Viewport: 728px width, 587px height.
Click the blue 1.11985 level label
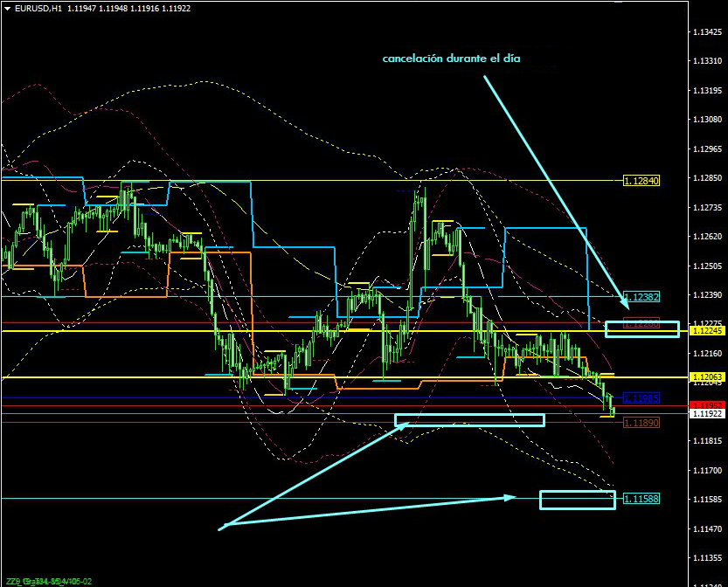(x=641, y=398)
